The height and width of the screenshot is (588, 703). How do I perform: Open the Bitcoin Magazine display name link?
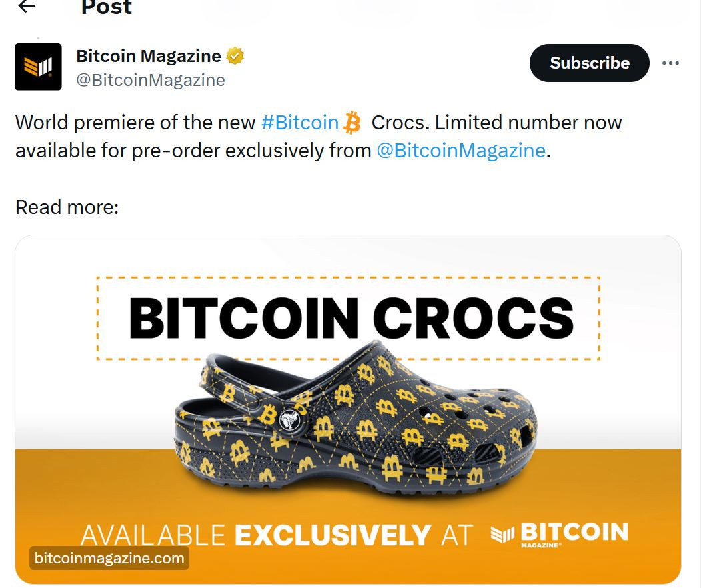(149, 56)
